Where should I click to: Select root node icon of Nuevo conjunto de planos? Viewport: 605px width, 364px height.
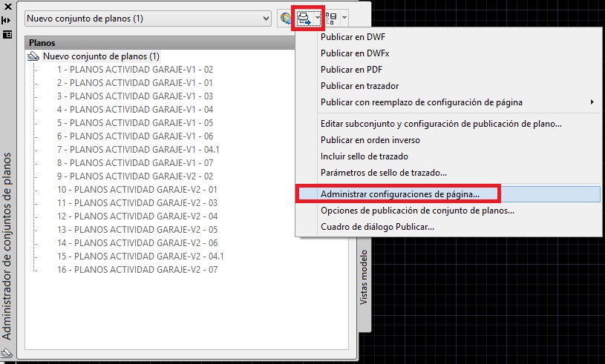coord(34,56)
